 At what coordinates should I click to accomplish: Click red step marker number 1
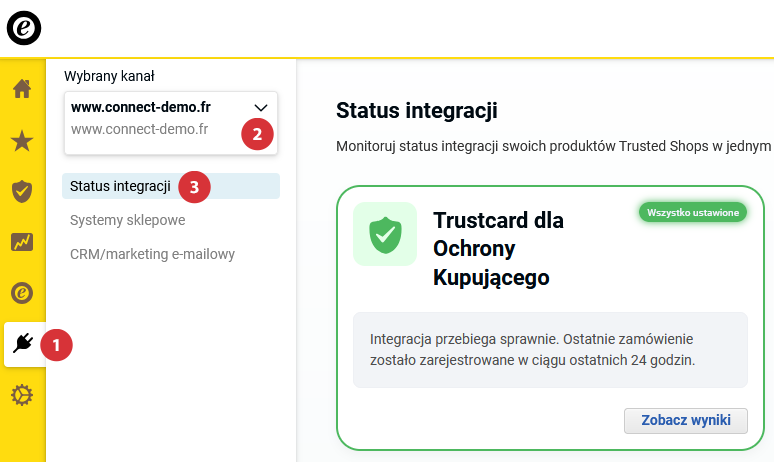tap(56, 345)
